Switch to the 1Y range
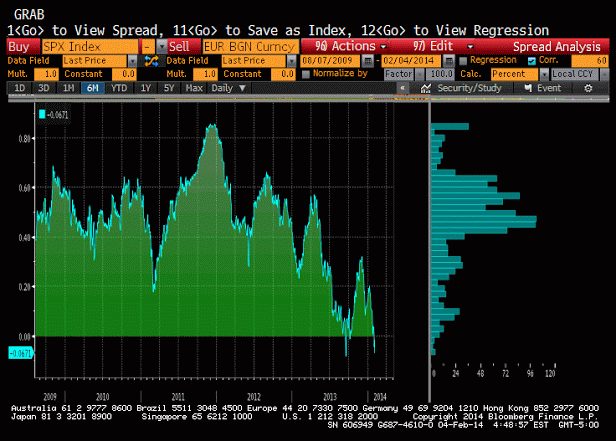 [x=146, y=88]
